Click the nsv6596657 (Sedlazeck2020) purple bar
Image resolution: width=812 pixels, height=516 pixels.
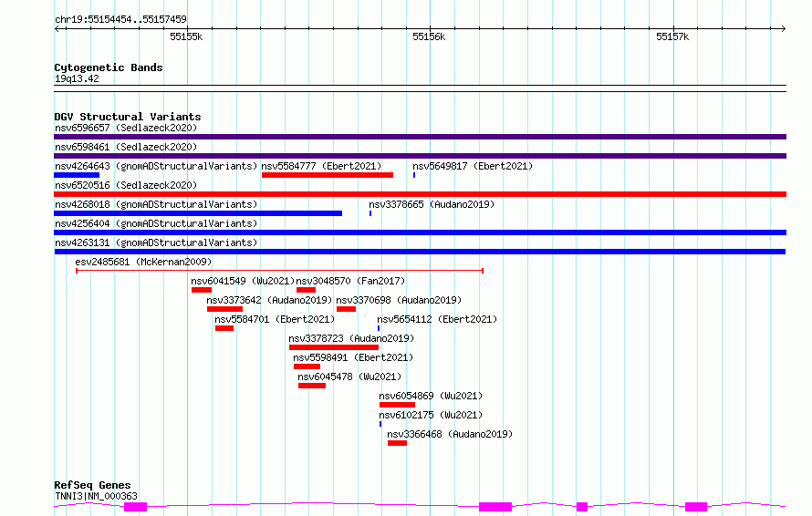420,137
